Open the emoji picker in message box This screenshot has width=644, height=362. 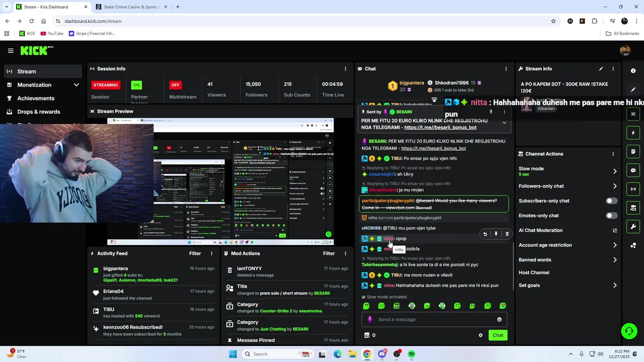point(499,319)
